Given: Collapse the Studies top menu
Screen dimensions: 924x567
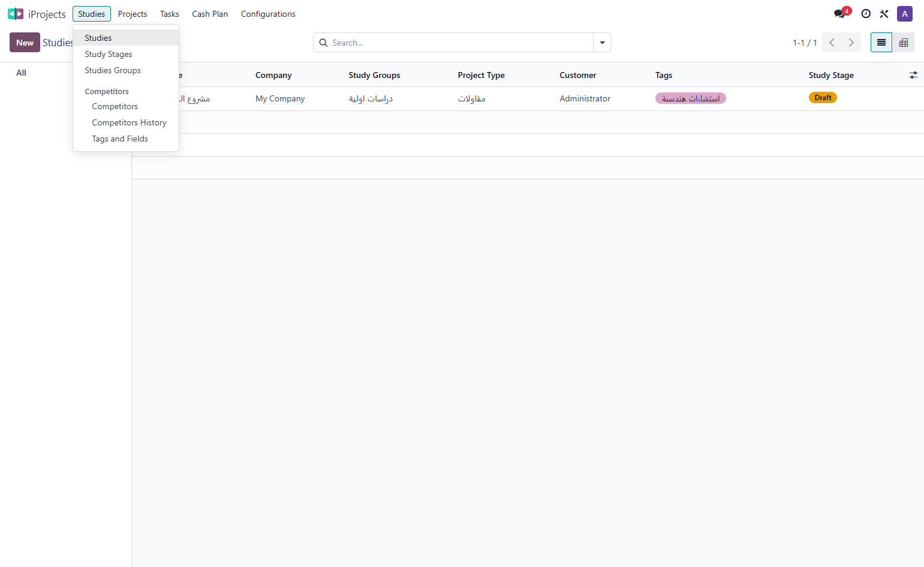Looking at the screenshot, I should click(x=92, y=14).
